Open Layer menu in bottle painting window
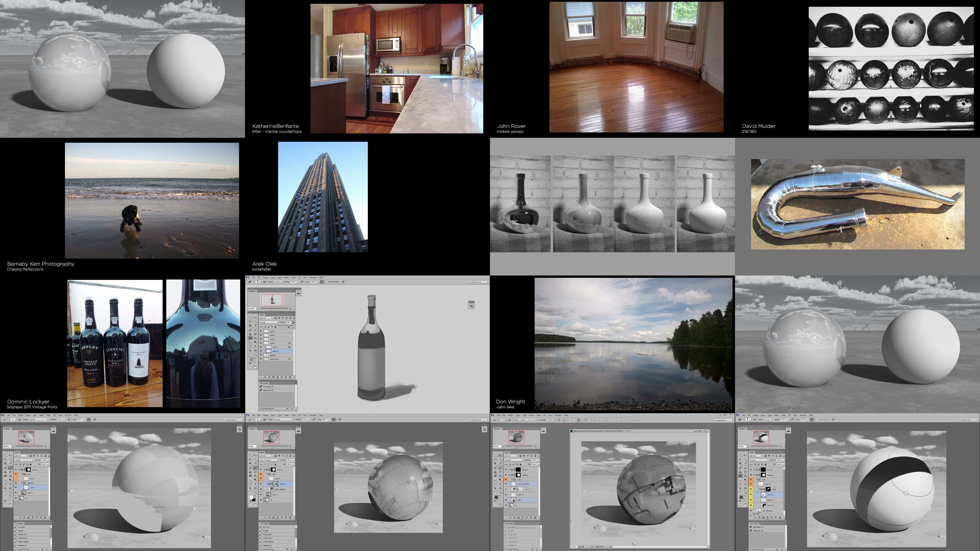 (273, 278)
